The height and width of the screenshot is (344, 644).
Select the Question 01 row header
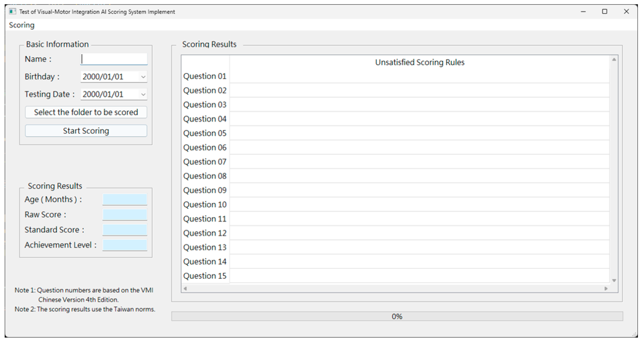[x=205, y=76]
